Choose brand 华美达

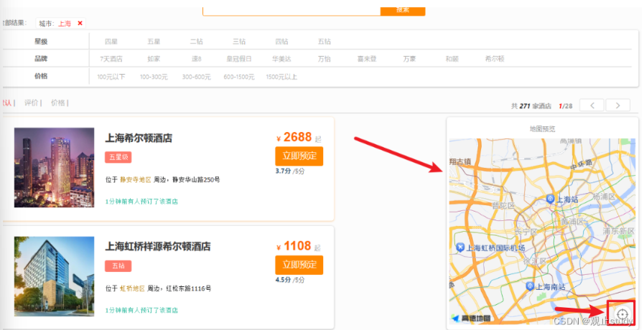tap(281, 59)
